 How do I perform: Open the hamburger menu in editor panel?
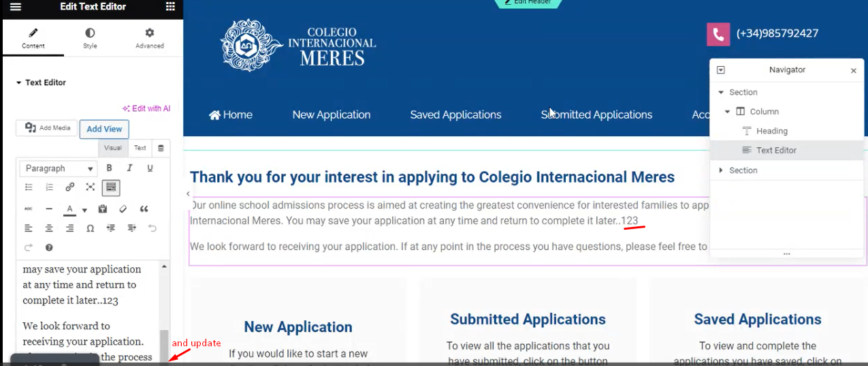pyautogui.click(x=15, y=7)
